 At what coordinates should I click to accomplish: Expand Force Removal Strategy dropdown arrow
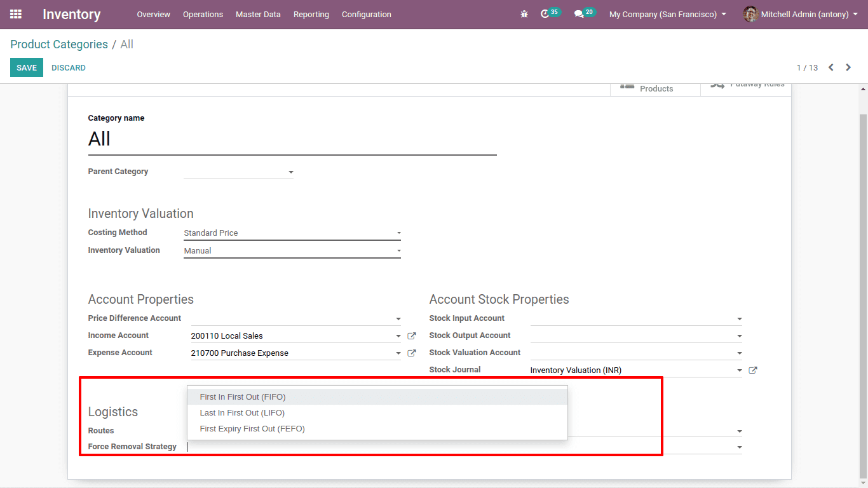click(x=740, y=447)
